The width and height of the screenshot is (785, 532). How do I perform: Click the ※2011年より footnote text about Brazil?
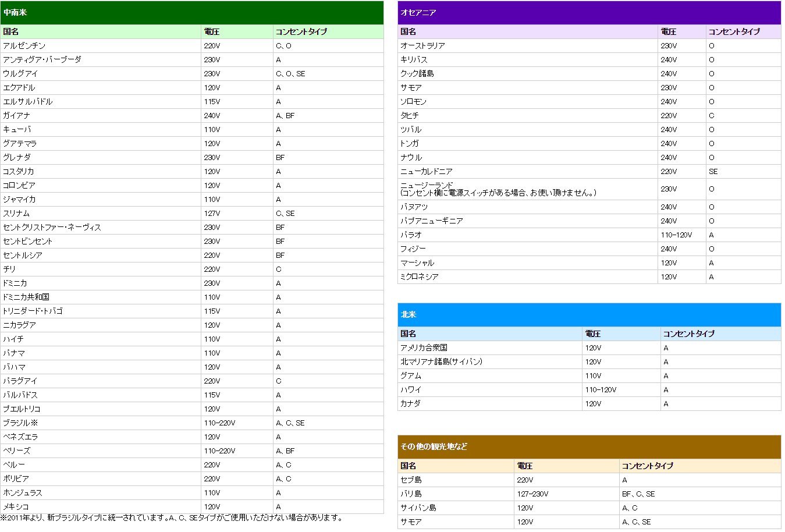pyautogui.click(x=172, y=517)
